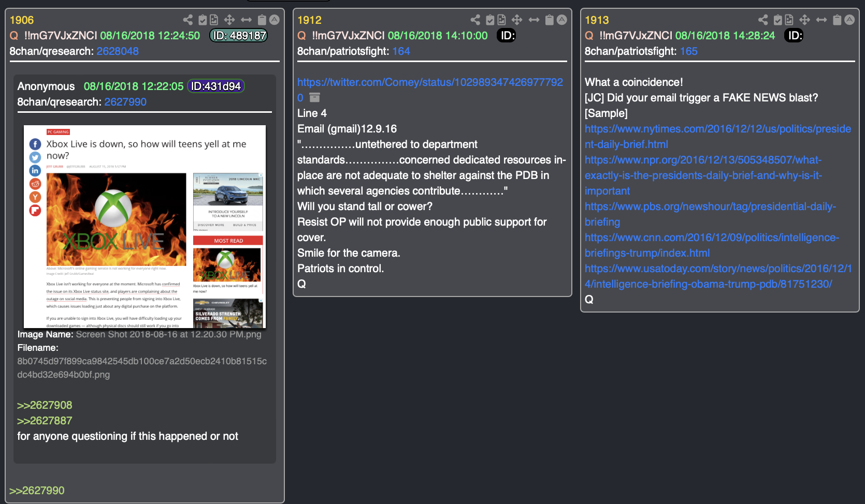The height and width of the screenshot is (504, 865).
Task: Click clipboard-check icon on post 1906
Action: click(x=203, y=20)
